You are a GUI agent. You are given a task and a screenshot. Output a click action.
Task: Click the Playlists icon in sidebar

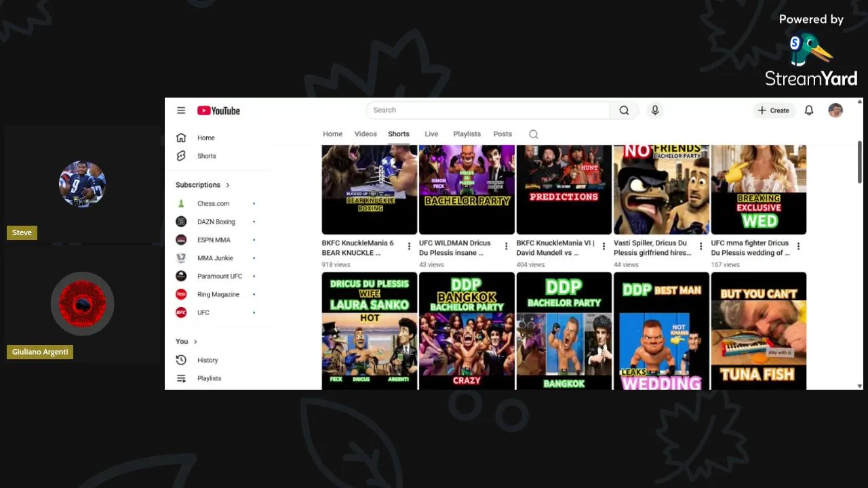(x=181, y=378)
